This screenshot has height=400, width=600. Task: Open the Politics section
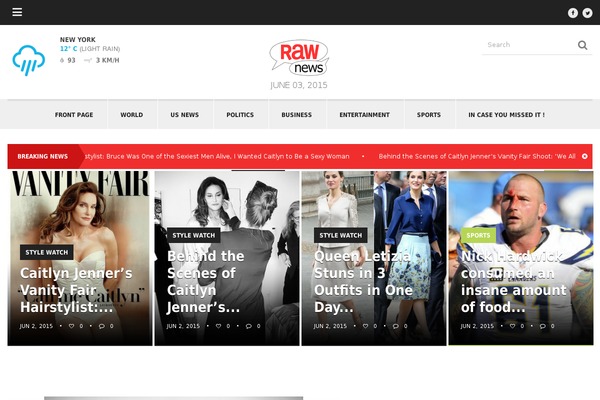pyautogui.click(x=240, y=115)
